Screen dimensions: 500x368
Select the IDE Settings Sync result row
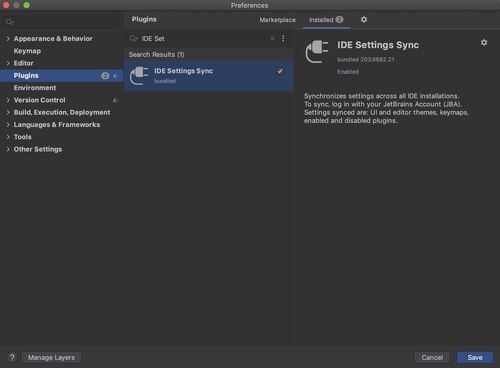208,76
